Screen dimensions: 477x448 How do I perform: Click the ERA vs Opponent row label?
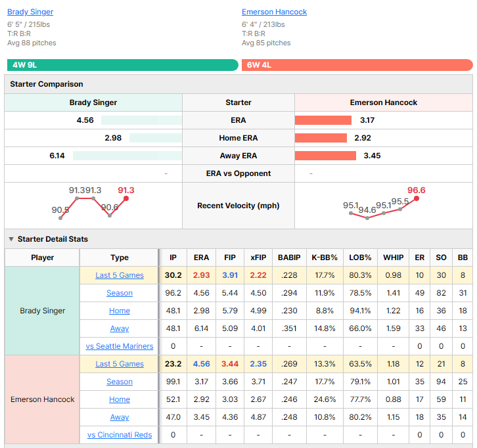coord(238,173)
